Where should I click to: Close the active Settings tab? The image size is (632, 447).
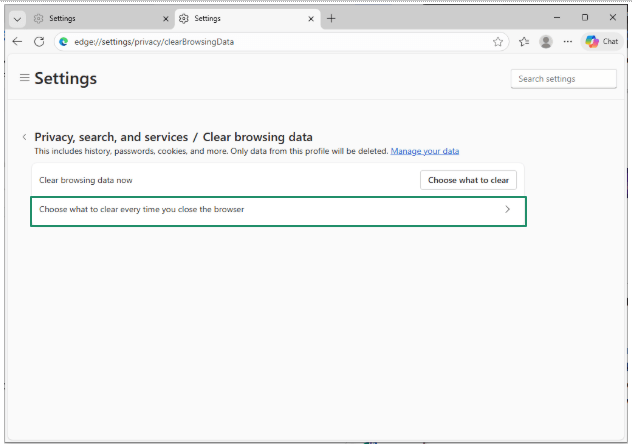(x=311, y=18)
